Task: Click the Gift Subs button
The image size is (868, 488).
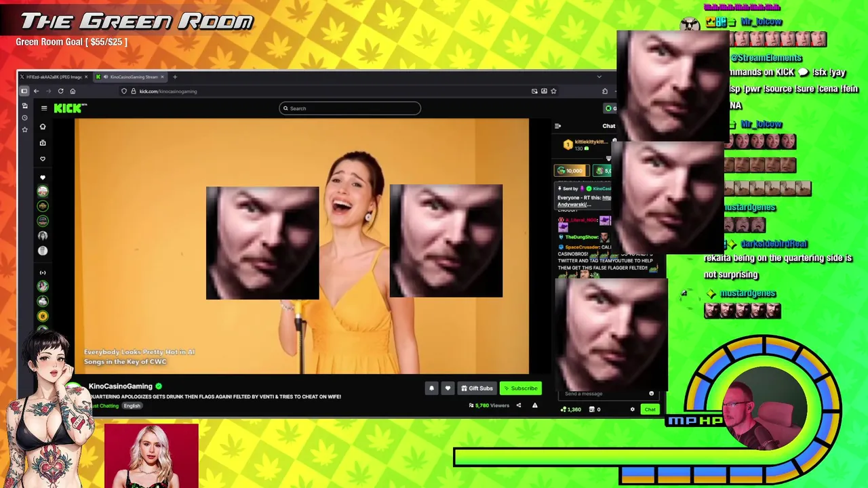Action: pos(477,388)
